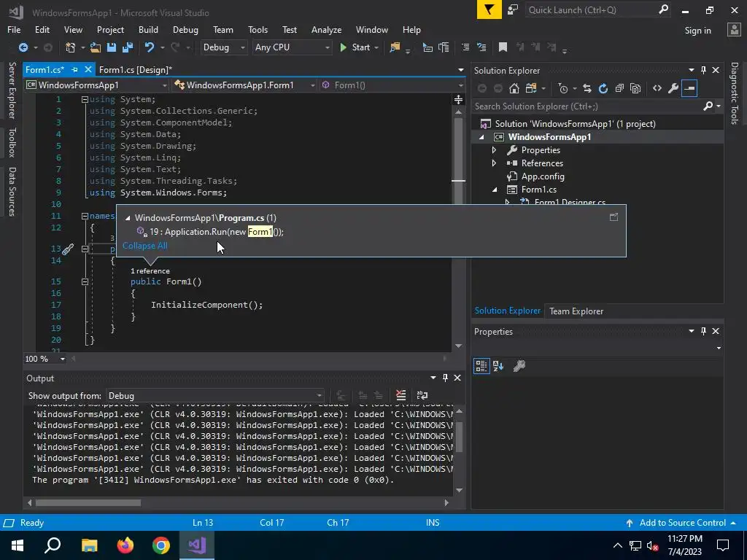Open the WindowsFormsApp1 project scope dropdown
The width and height of the screenshot is (747, 560).
(x=97, y=85)
